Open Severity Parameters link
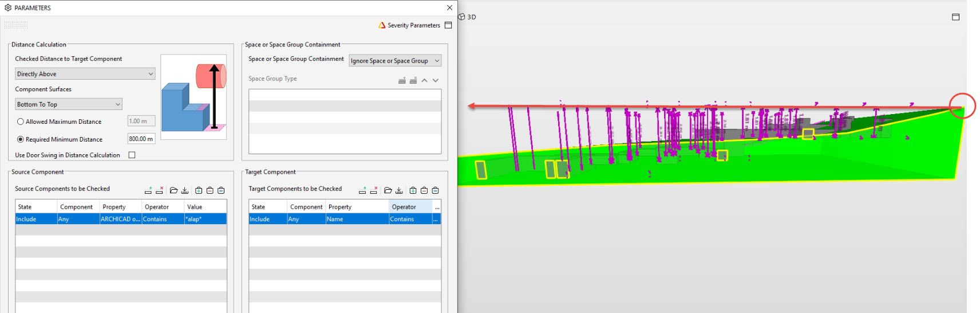Image resolution: width=980 pixels, height=313 pixels. point(414,25)
